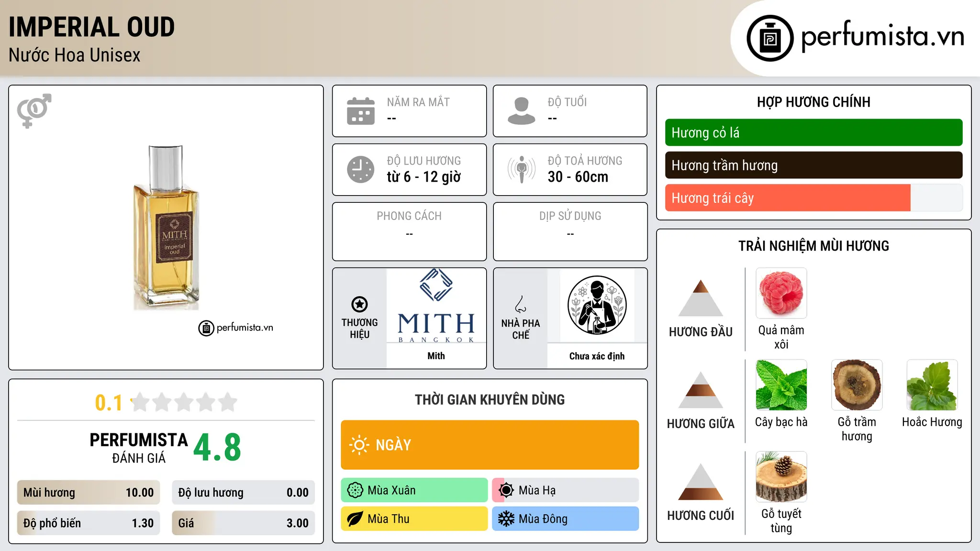This screenshot has height=551, width=980.
Task: Click the calendar icon beside Năm ra mắt
Action: (361, 111)
